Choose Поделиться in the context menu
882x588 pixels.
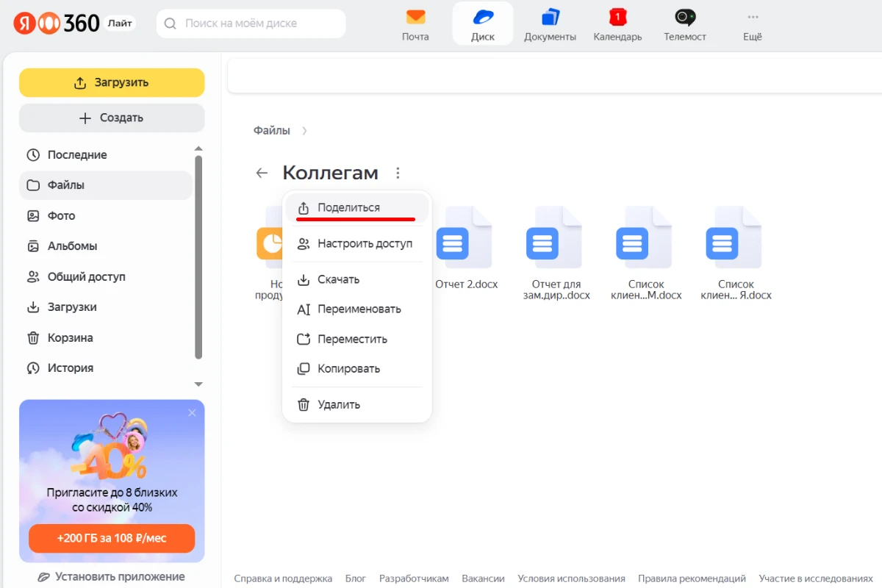click(356, 208)
